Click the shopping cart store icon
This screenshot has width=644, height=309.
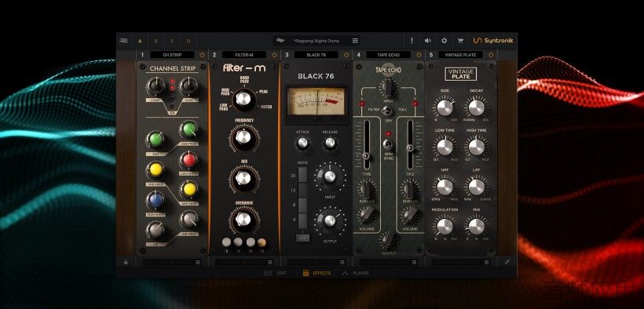(460, 41)
